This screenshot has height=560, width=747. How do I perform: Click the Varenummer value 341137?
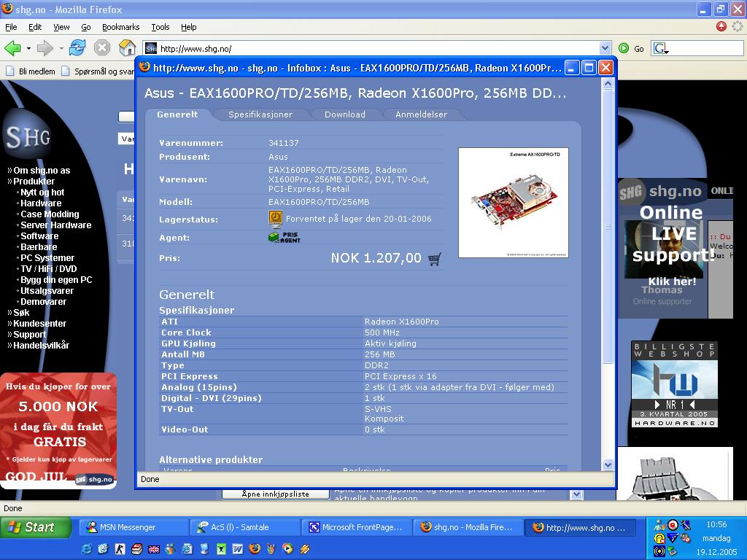pos(284,143)
